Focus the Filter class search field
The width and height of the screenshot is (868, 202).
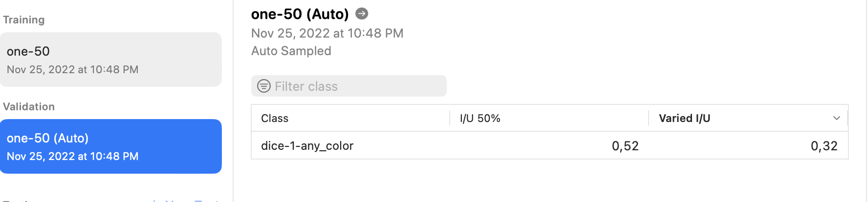349,86
